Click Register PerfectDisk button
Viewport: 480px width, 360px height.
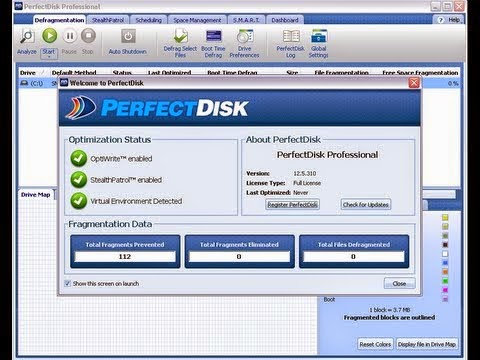point(293,205)
